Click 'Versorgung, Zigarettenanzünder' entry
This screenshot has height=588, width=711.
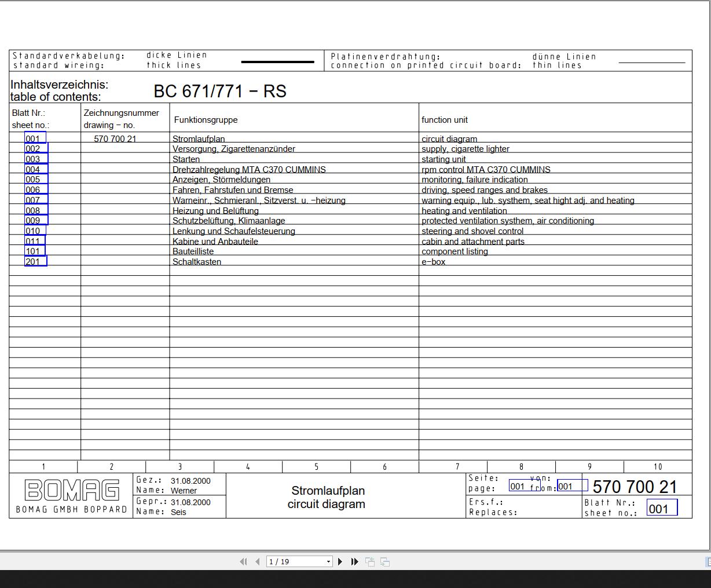[x=234, y=149]
